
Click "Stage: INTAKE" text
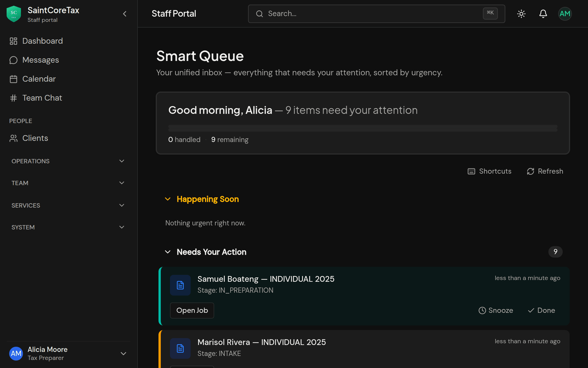(x=219, y=354)
